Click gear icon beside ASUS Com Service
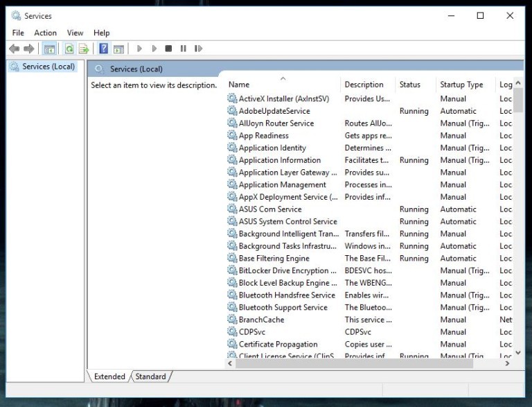This screenshot has height=407, width=532. [x=232, y=209]
